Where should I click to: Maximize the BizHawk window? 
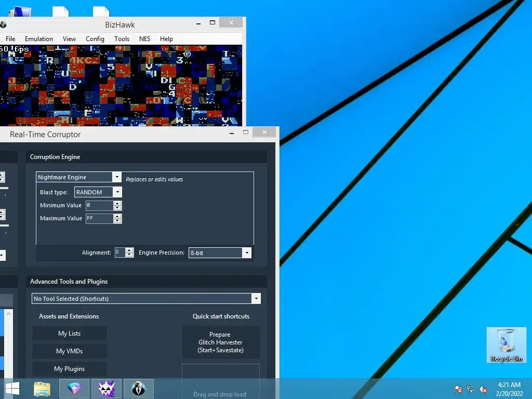pos(212,23)
